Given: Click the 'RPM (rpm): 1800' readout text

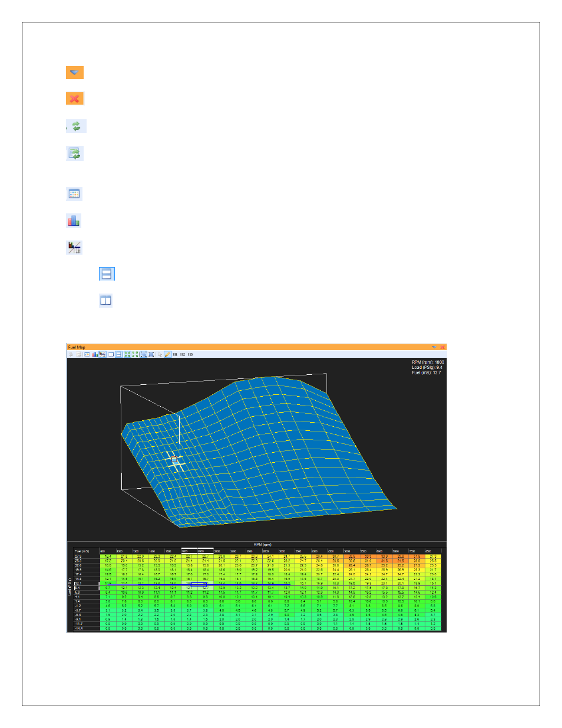Looking at the screenshot, I should [428, 362].
